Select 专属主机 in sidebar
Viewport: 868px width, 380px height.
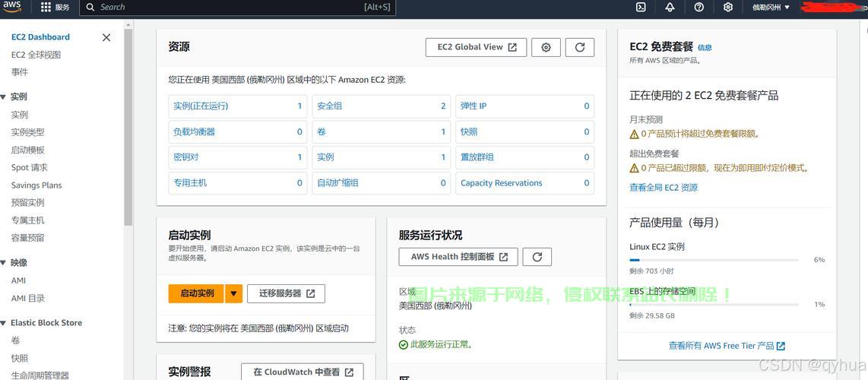(x=27, y=220)
